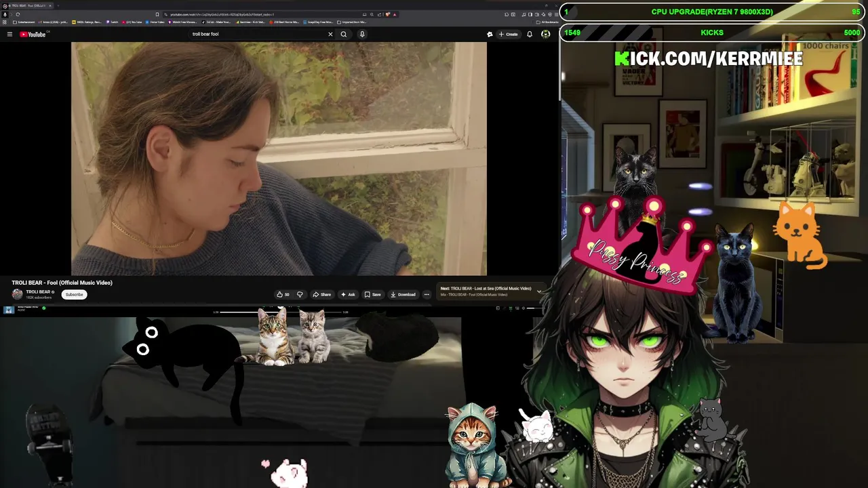The width and height of the screenshot is (868, 488).
Task: Like the TROLI BEAR video
Action: [x=283, y=294]
